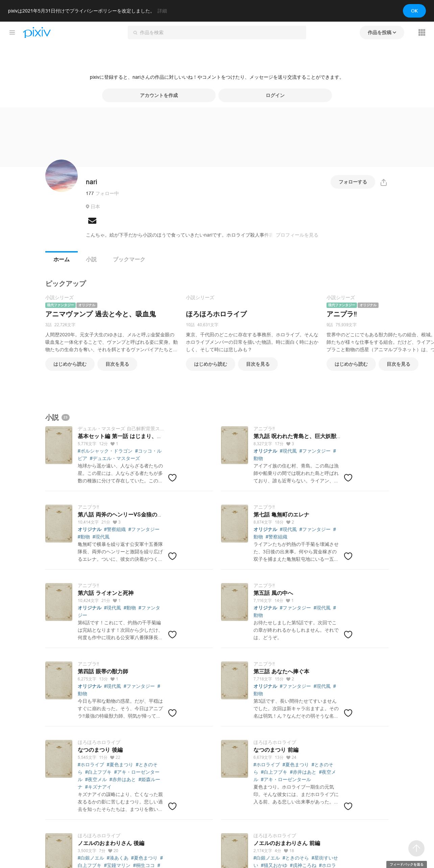
Task: Like 第五話 風の中へ with heart
Action: pos(348,634)
